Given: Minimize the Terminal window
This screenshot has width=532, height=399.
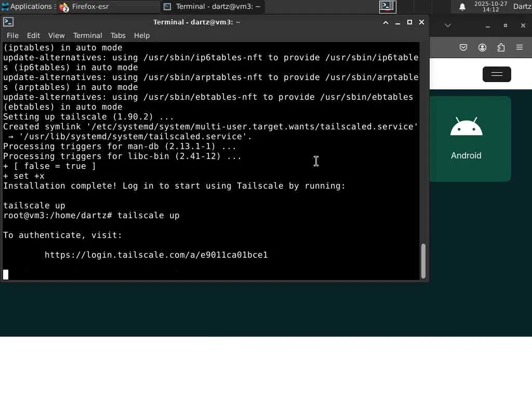Looking at the screenshot, I should (x=397, y=22).
